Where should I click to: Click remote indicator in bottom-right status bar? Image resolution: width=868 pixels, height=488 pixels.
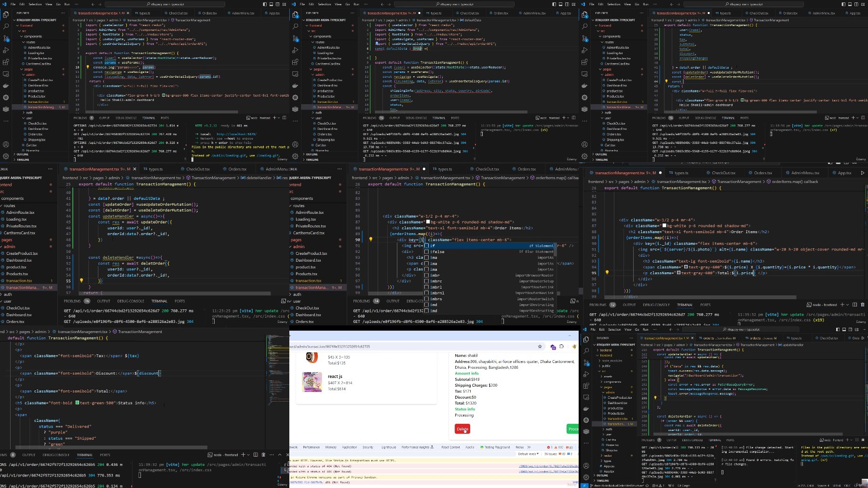(x=583, y=486)
